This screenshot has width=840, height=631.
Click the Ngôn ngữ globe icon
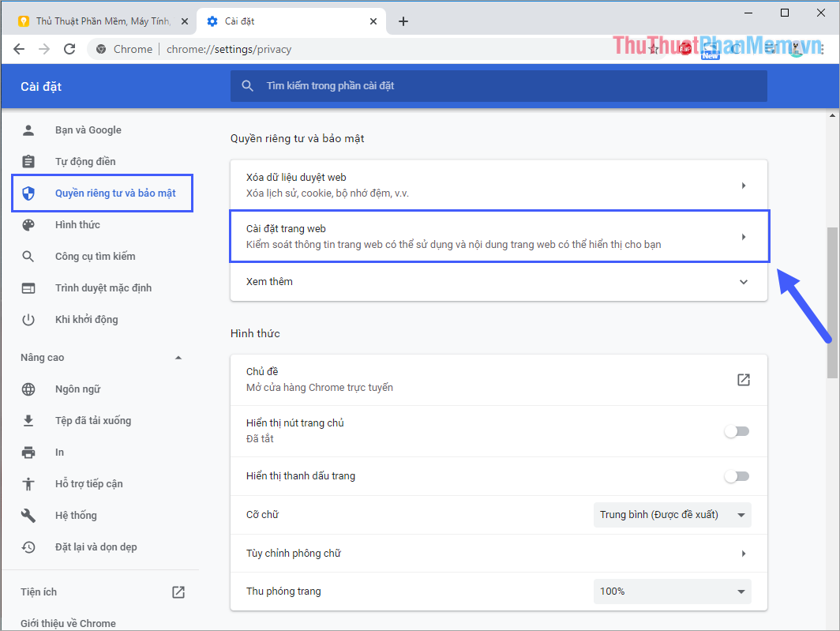29,389
